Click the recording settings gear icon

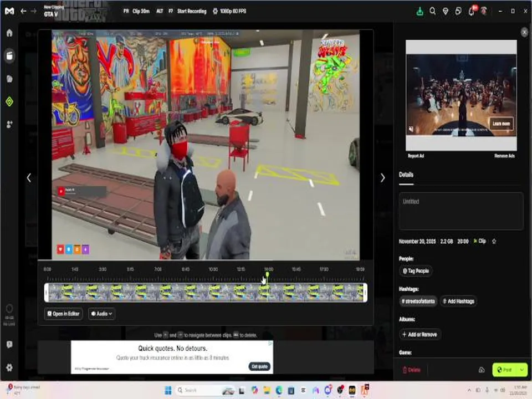click(x=215, y=11)
